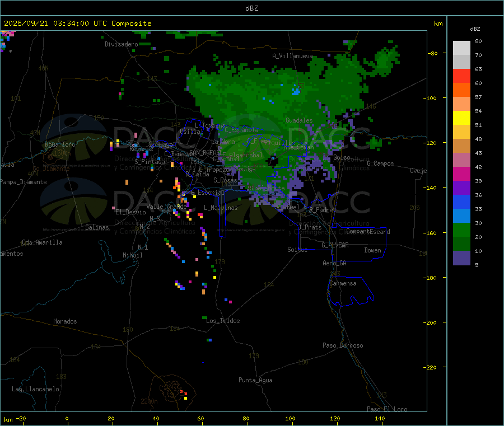The width and height of the screenshot is (504, 426).
Task: Select the Divisadero location label
Action: tap(121, 44)
